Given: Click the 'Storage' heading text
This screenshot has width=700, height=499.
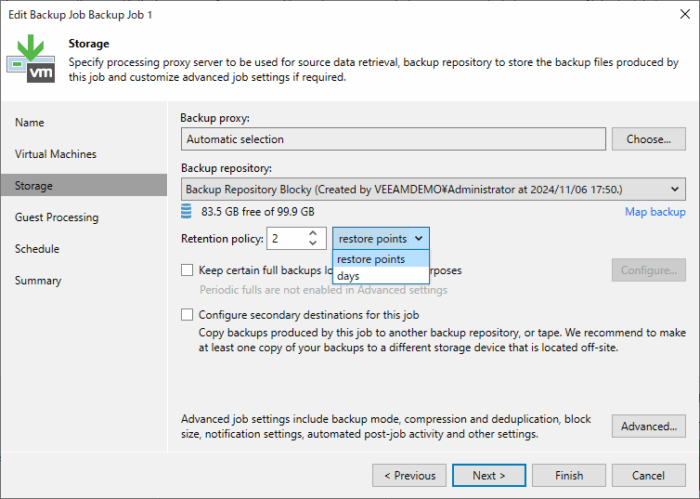Looking at the screenshot, I should coord(89,44).
